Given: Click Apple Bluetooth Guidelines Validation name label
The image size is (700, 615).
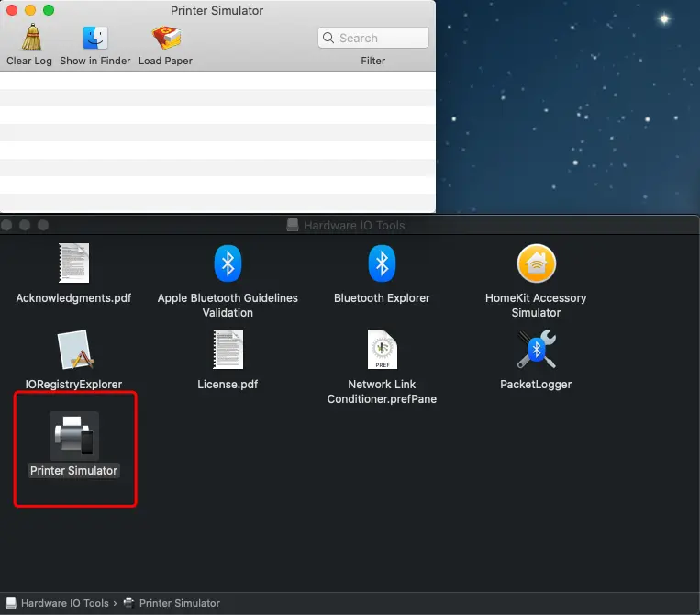Looking at the screenshot, I should coord(228,306).
